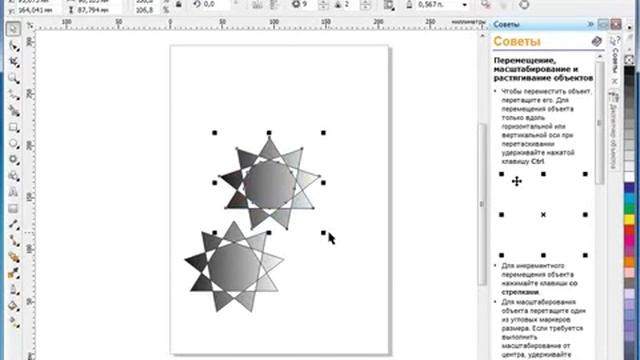Pick the black palette swatch
This screenshot has width=640, height=360.
tap(629, 71)
